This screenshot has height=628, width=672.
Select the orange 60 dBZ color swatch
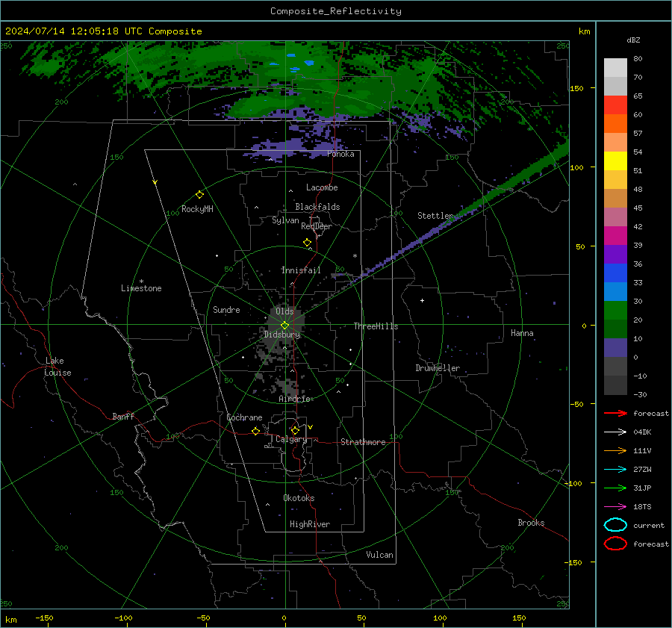[615, 123]
